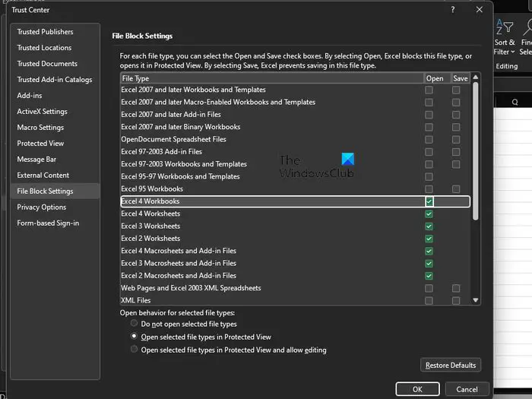Uncheck Open for Excel 2 Macrosheets and Add-in Files
Screen dimensions: 532x399
(429, 276)
